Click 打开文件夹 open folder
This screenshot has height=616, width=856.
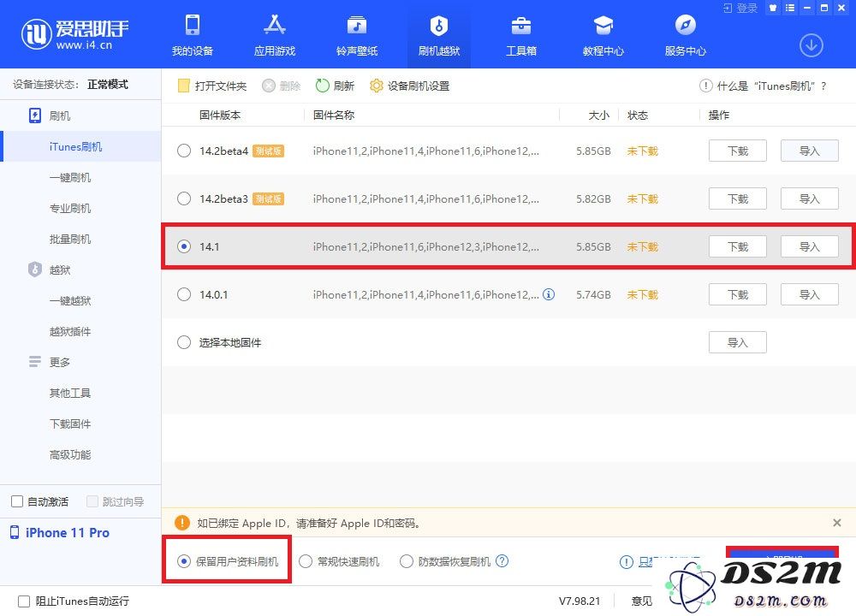212,86
